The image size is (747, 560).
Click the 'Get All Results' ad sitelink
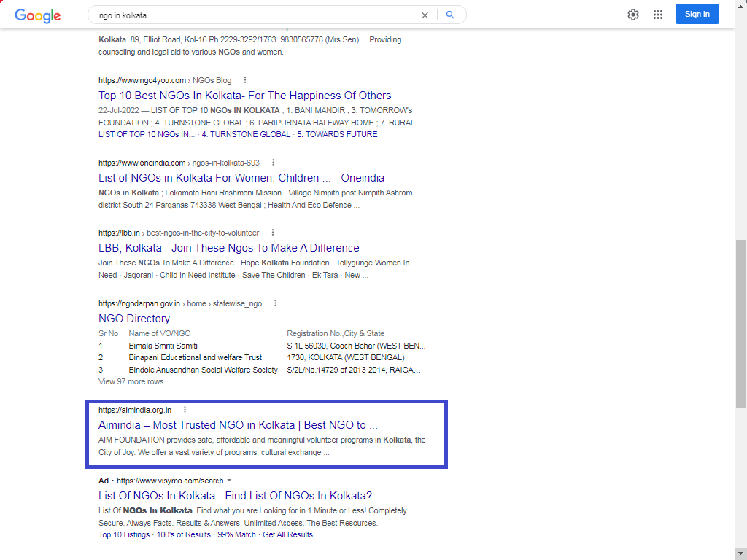pyautogui.click(x=287, y=534)
